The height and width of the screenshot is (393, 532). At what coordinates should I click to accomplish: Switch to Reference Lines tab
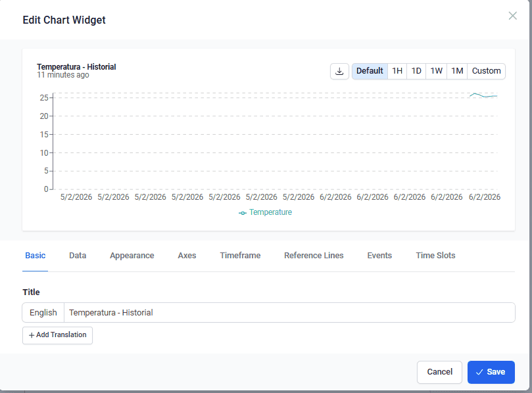[314, 256]
